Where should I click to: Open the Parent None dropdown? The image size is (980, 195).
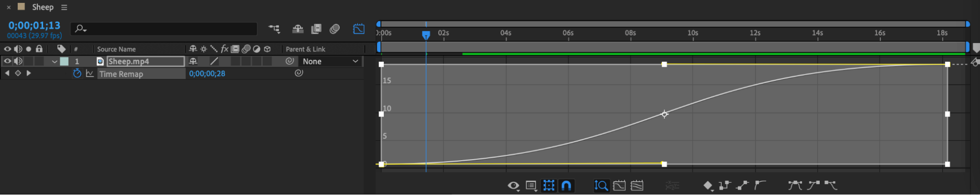pyautogui.click(x=330, y=61)
